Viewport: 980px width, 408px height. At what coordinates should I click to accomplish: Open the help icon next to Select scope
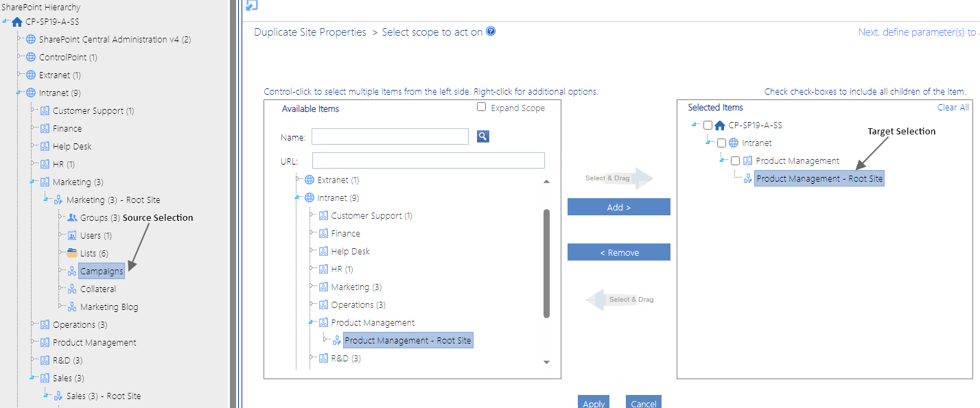pos(490,31)
